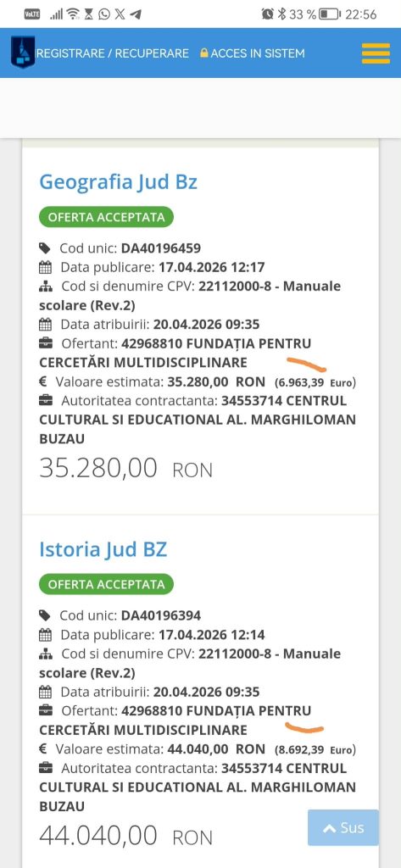Go to REGISTRARE / RECUPERARE
The height and width of the screenshot is (868, 401).
pos(113,53)
